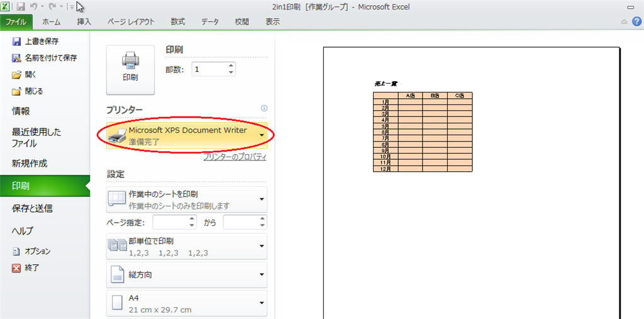Decrease the end page with down arrow
This screenshot has height=319, width=644.
[x=262, y=226]
